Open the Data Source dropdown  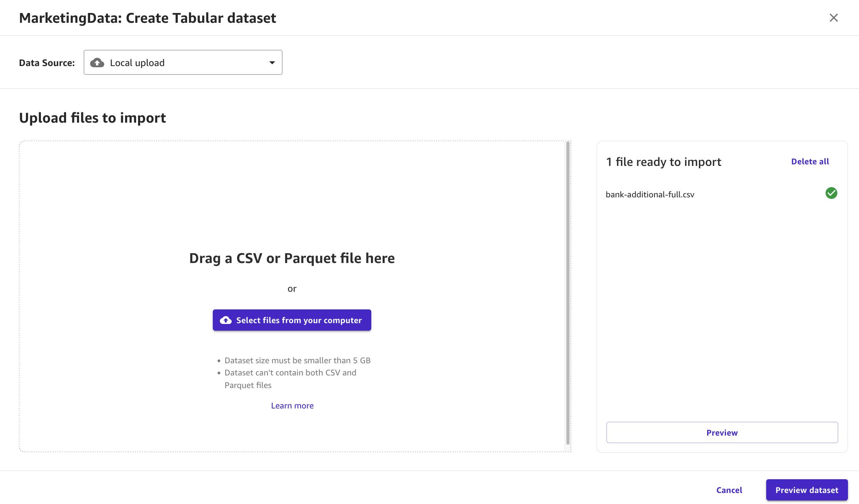coord(182,63)
